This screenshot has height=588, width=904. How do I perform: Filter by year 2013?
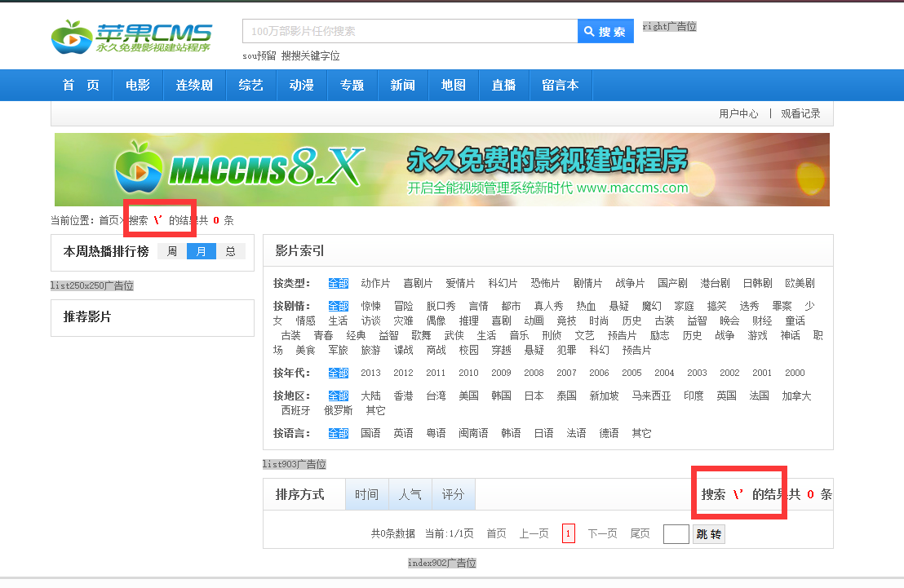tap(370, 373)
